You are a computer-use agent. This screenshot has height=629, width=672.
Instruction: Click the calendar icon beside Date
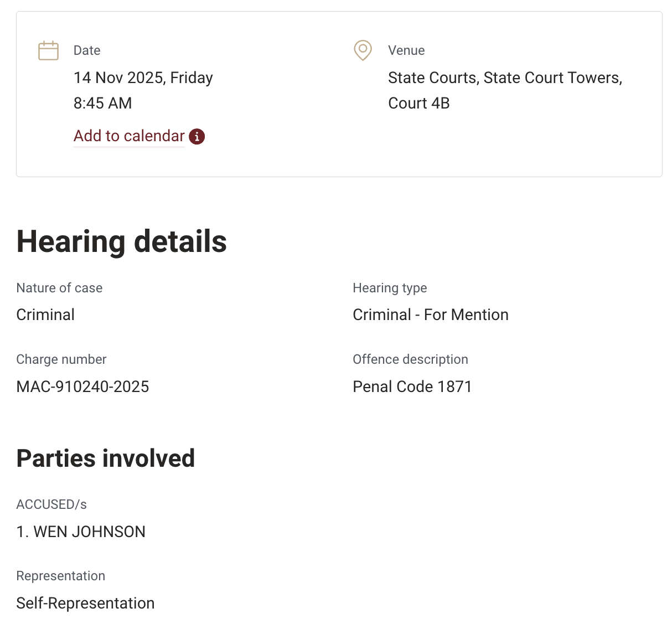(x=48, y=50)
